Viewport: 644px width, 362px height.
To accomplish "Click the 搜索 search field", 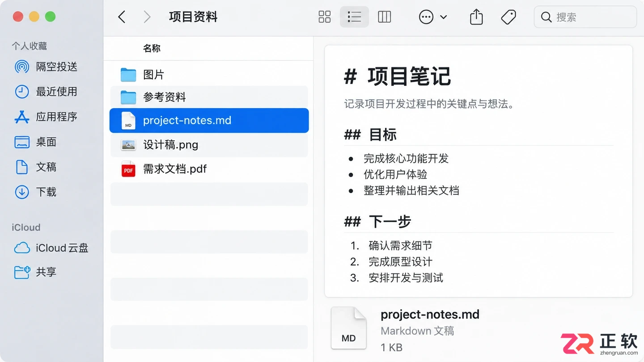I will 585,17.
